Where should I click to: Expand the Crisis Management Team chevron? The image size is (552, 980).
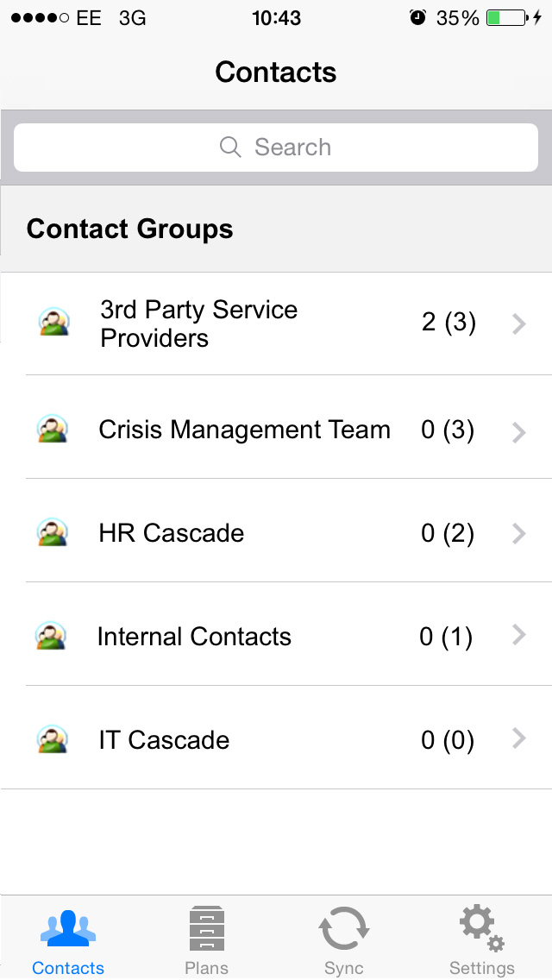[518, 431]
